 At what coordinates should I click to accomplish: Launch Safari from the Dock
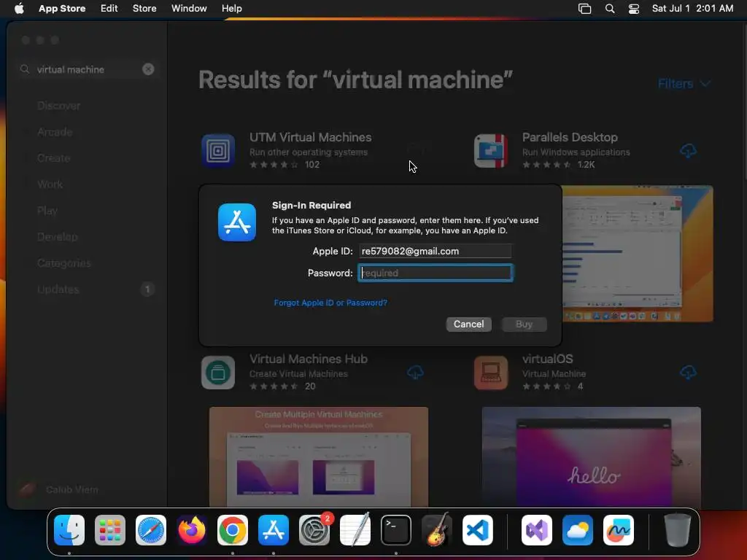[x=151, y=530]
